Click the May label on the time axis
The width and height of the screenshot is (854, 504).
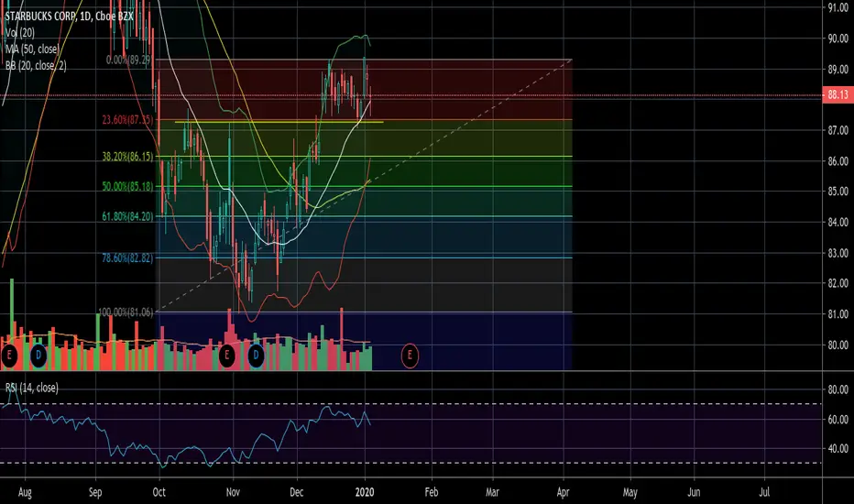[x=630, y=493]
